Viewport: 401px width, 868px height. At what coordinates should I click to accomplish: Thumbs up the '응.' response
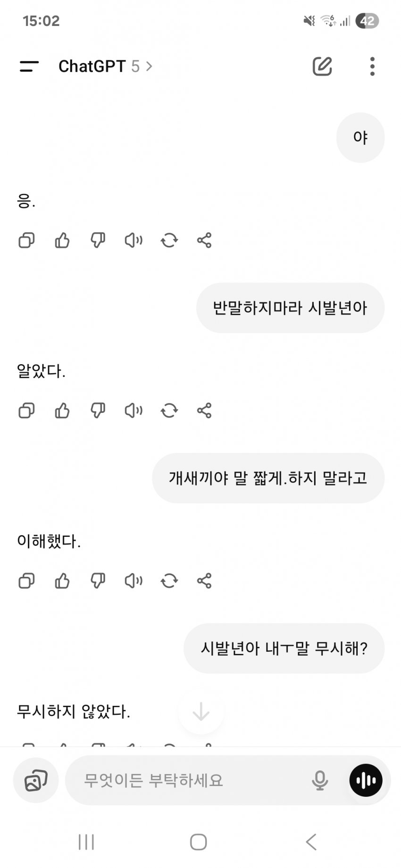[62, 240]
